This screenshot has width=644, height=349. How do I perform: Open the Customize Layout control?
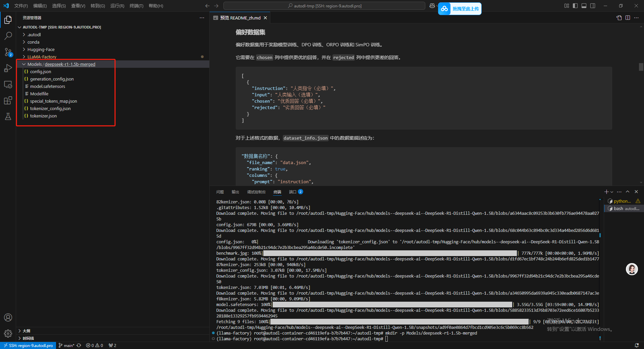567,6
